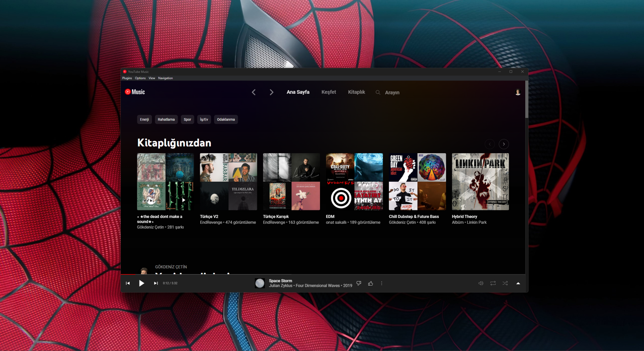Switch to the Keşfet tab

click(x=329, y=92)
